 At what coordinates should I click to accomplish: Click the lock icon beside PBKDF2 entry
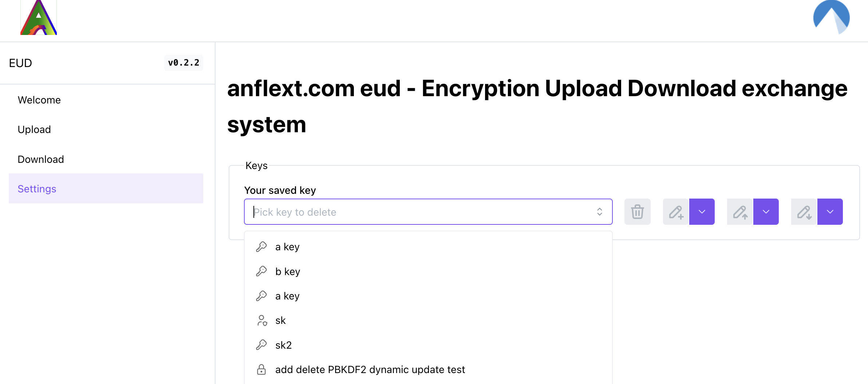pos(261,369)
